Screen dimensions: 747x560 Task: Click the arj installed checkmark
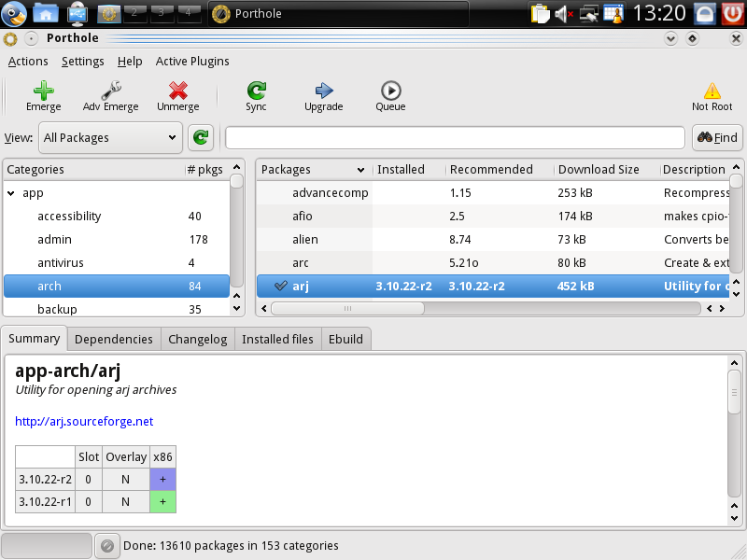click(x=281, y=286)
